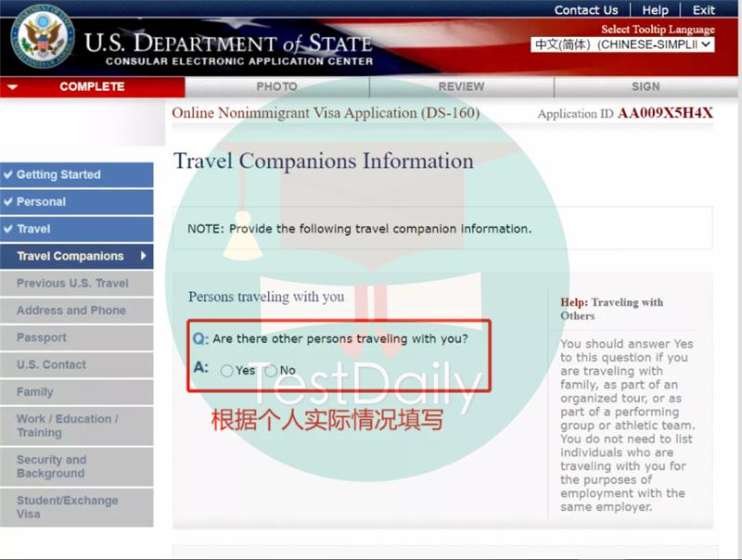Go to Address and Phone section
The height and width of the screenshot is (560, 742).
[x=77, y=311]
